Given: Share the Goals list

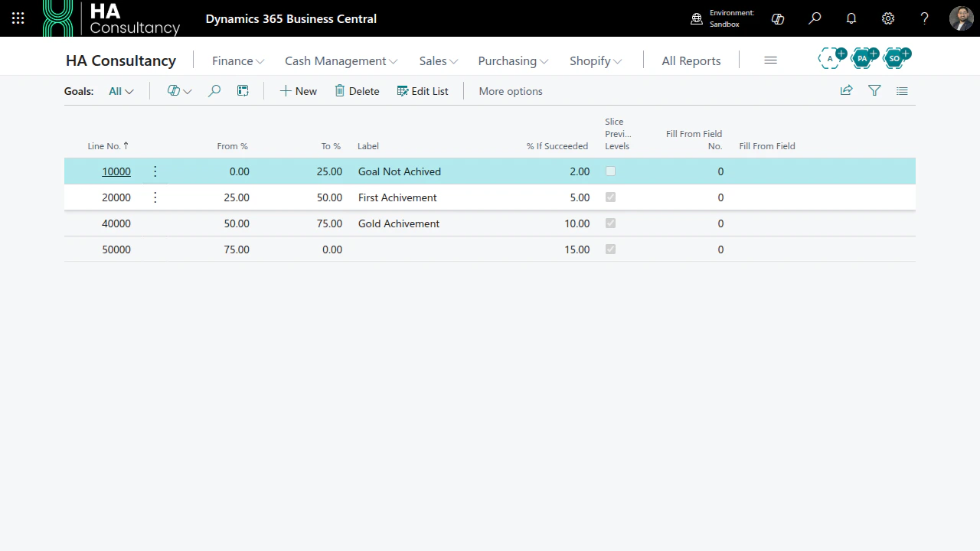Looking at the screenshot, I should coord(846,91).
